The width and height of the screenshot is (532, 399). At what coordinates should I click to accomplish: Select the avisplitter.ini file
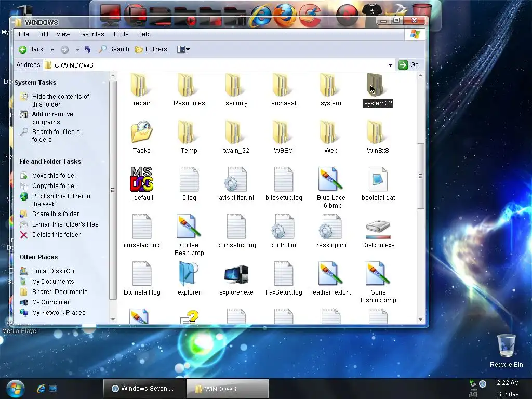[236, 184]
